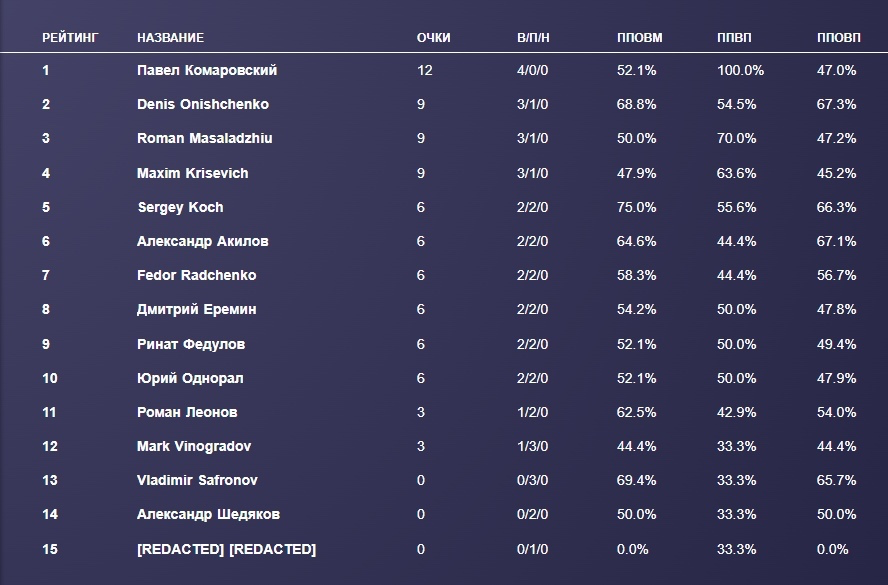Open Sergey Koch's profile name
888x585 pixels.
coord(180,207)
